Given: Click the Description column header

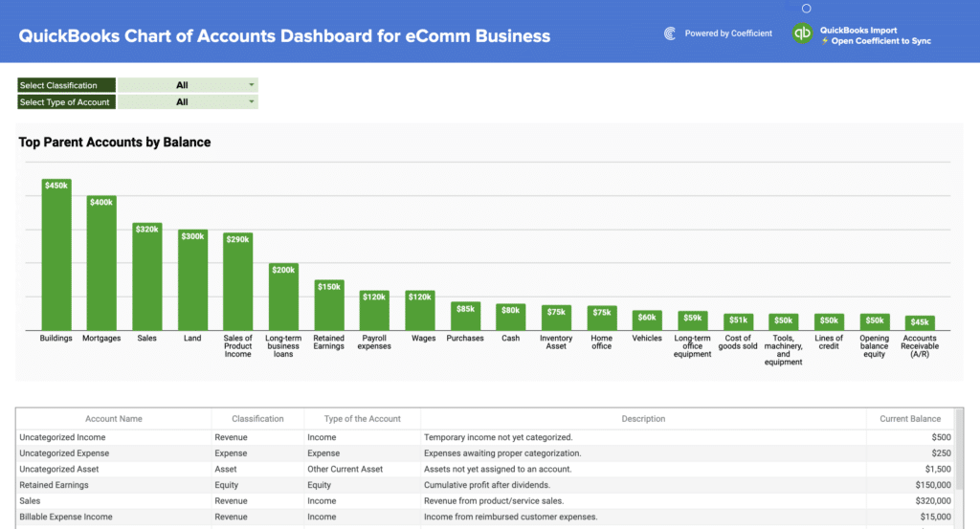Looking at the screenshot, I should pyautogui.click(x=643, y=419).
